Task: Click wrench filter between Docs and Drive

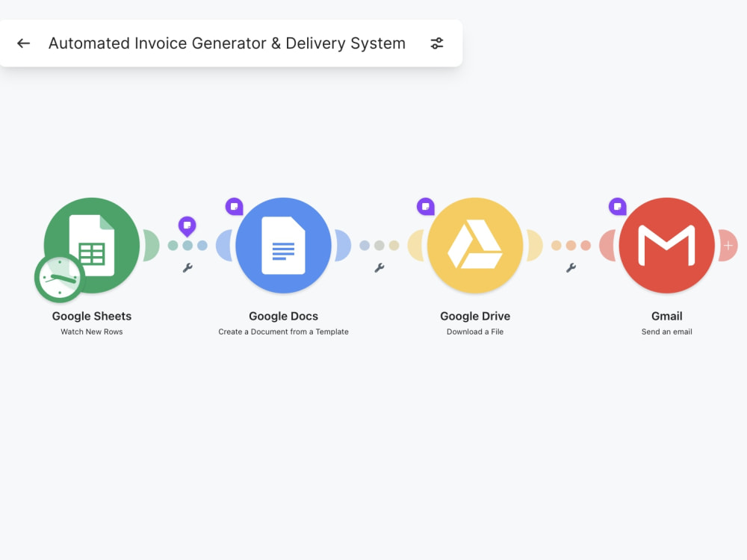Action: tap(379, 268)
